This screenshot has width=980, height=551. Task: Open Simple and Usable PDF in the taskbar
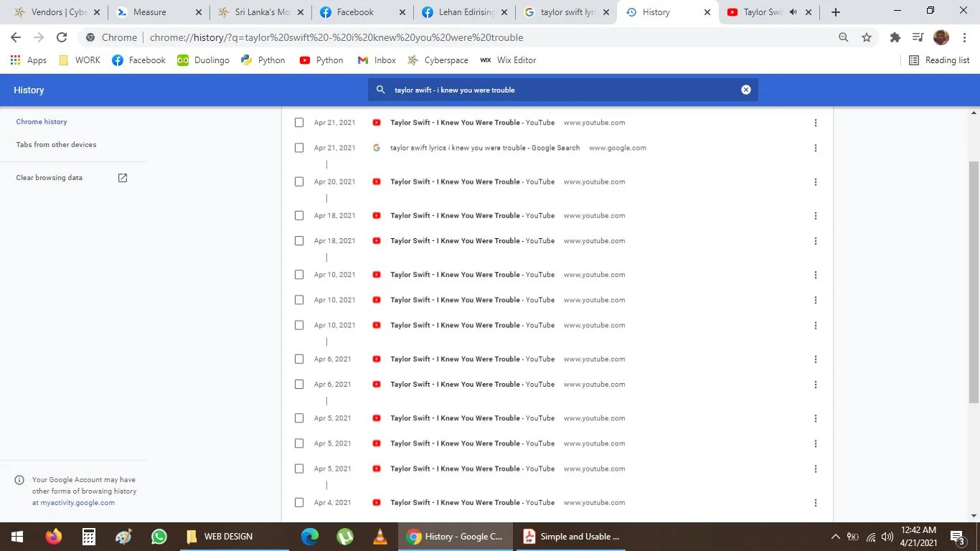click(572, 537)
